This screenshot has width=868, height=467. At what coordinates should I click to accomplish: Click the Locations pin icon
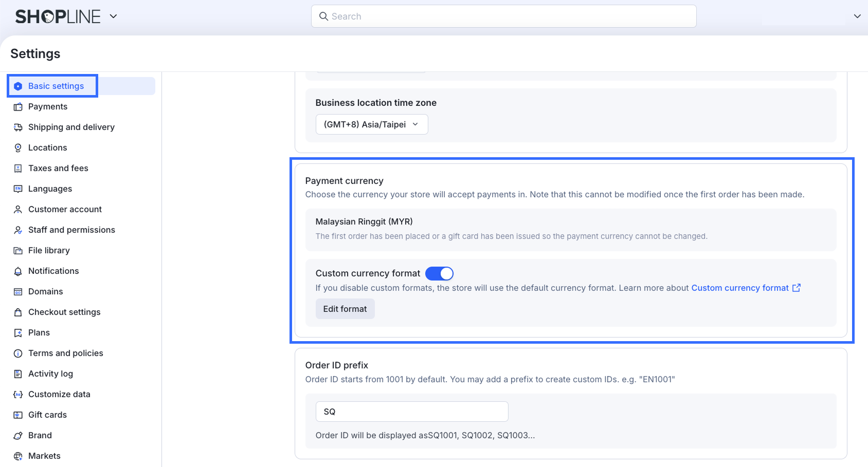point(18,148)
